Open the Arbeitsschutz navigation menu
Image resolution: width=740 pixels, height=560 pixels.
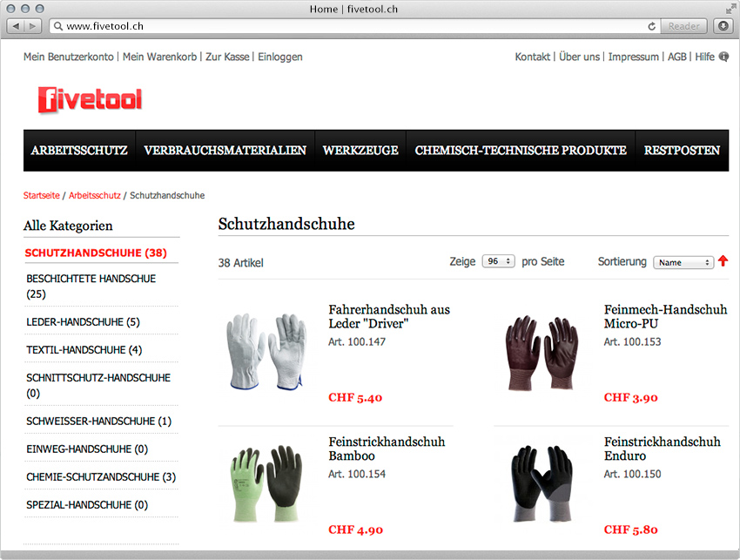tap(79, 150)
